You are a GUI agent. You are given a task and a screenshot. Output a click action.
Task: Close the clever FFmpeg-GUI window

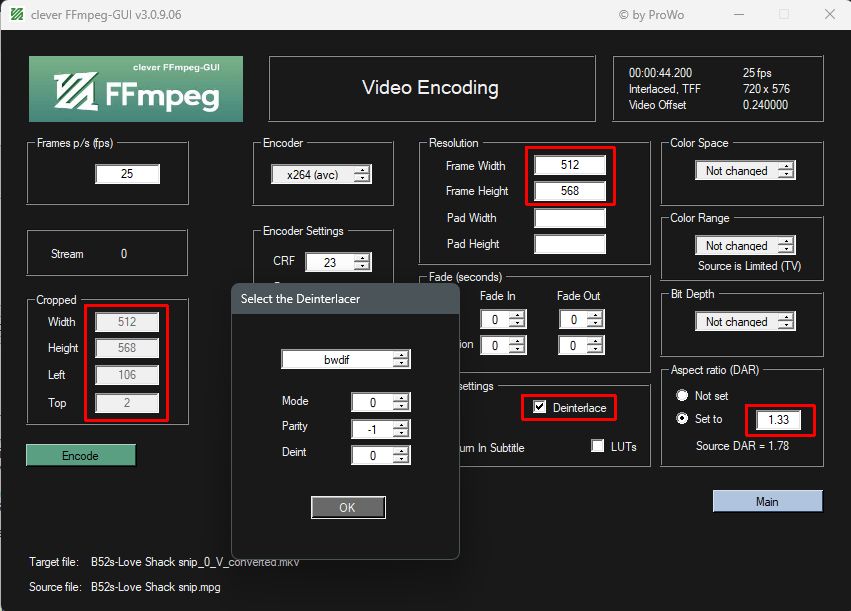tap(830, 14)
